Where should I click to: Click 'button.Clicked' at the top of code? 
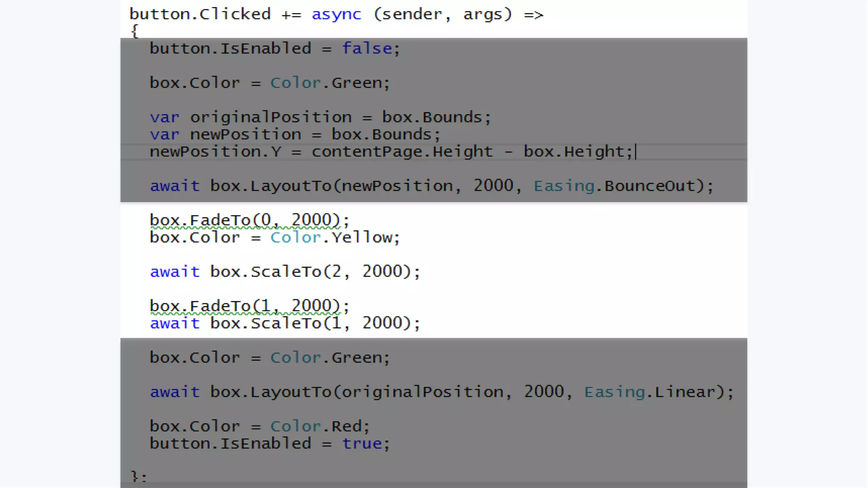pos(200,14)
